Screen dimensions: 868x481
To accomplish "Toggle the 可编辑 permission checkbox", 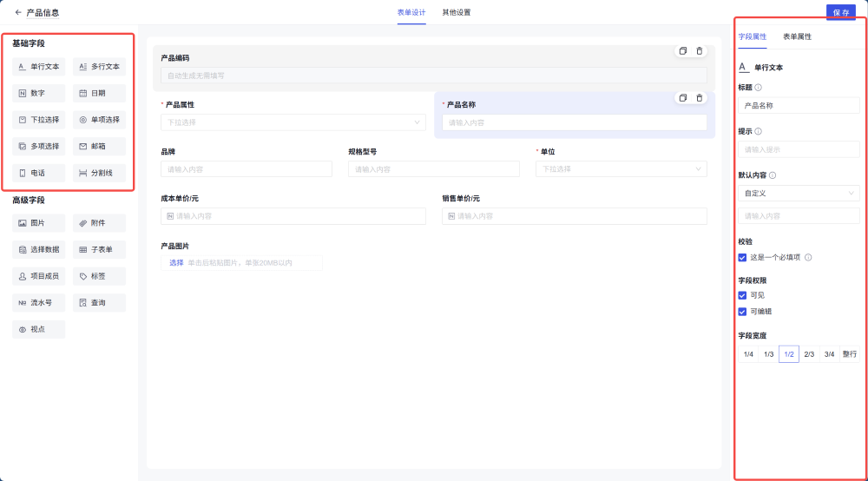I will tap(742, 312).
